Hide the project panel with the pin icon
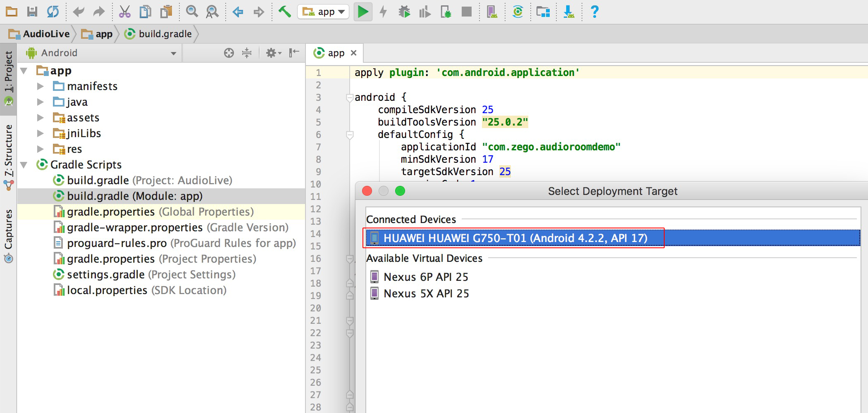The width and height of the screenshot is (868, 413). (x=294, y=53)
